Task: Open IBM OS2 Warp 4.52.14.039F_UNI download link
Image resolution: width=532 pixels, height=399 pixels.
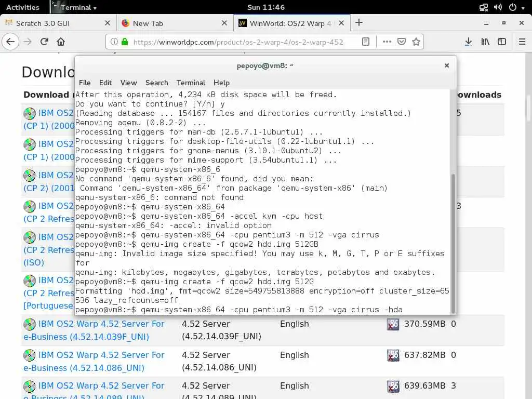Action: coord(94,330)
